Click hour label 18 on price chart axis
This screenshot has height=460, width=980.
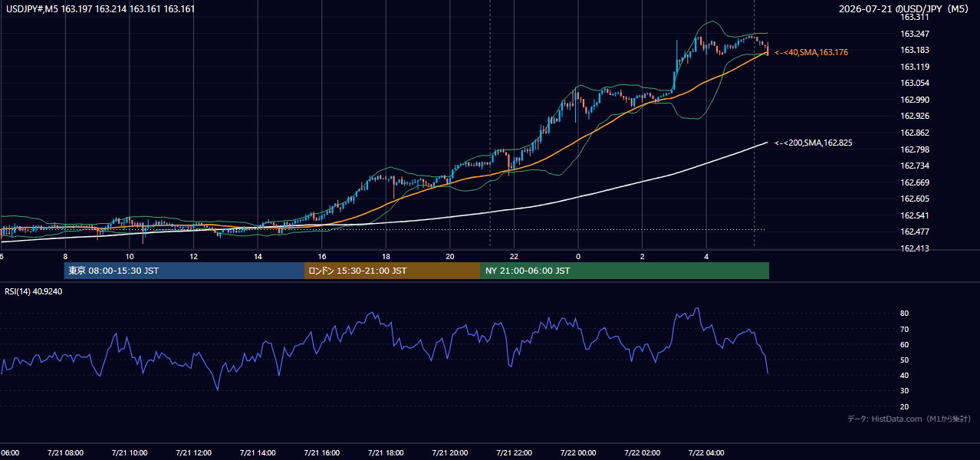pos(386,256)
